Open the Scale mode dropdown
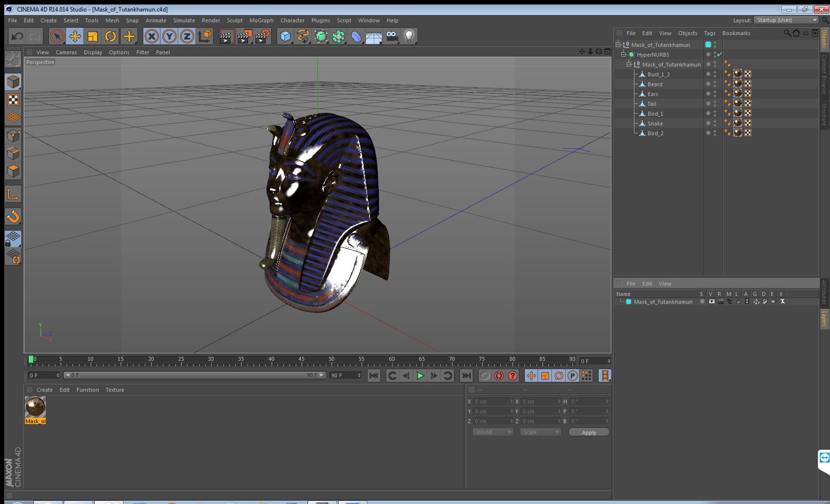Viewport: 830px width, 504px height. 540,432
